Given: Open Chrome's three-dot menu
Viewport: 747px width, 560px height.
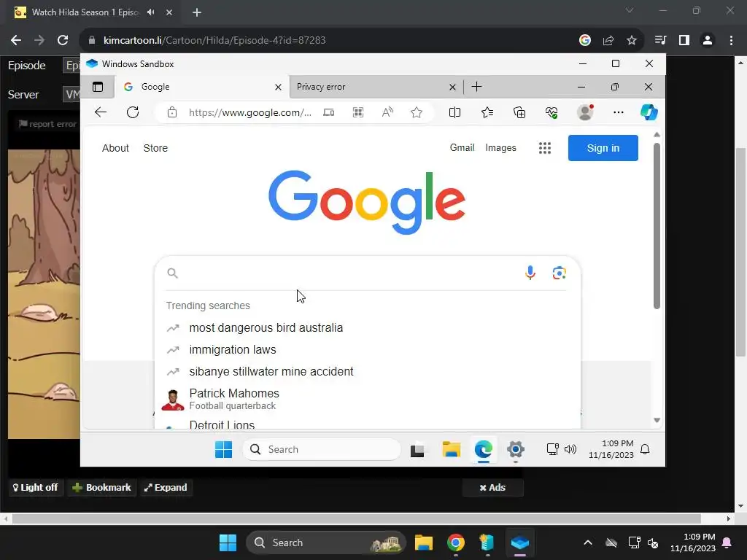Looking at the screenshot, I should click(731, 41).
